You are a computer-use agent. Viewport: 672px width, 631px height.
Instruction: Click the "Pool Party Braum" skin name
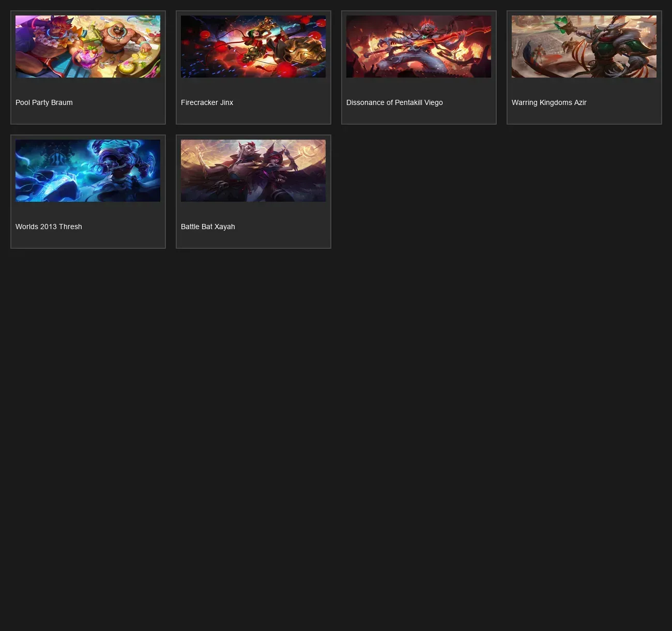pos(44,102)
